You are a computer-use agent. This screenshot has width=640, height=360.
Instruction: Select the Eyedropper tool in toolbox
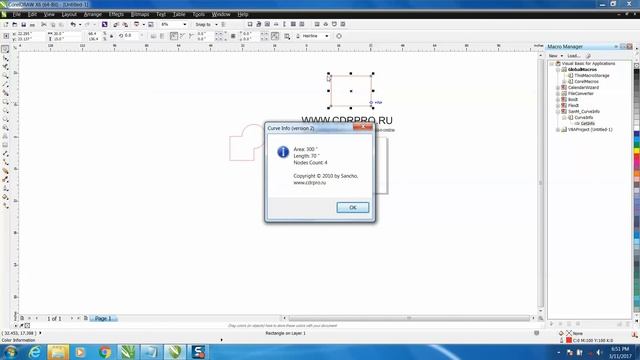pos(5,180)
